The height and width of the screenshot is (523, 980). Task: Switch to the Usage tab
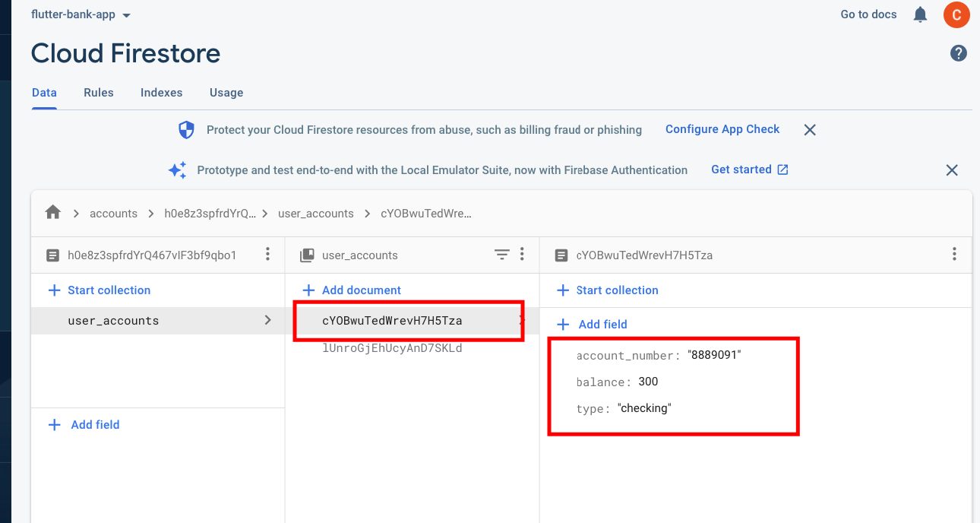pyautogui.click(x=226, y=93)
